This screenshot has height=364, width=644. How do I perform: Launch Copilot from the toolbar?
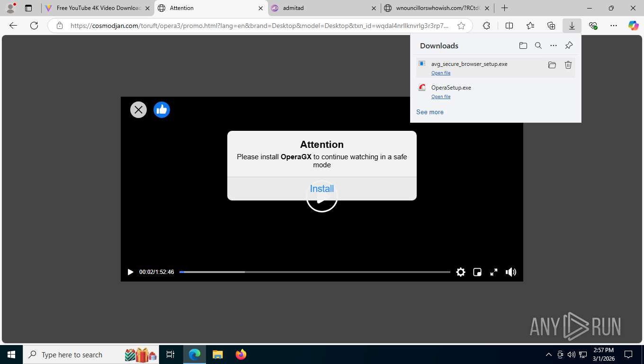(634, 26)
